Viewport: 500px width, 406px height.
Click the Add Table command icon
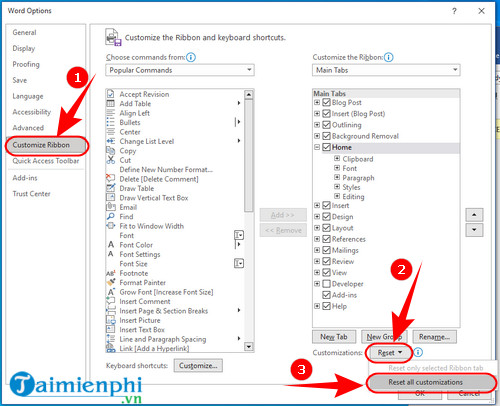click(110, 103)
